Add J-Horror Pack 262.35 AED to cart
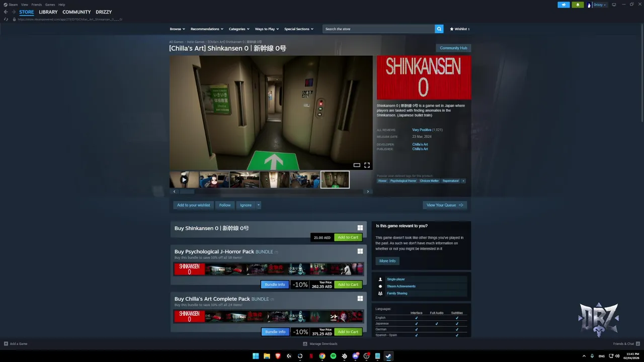The height and width of the screenshot is (362, 644). pos(348,285)
